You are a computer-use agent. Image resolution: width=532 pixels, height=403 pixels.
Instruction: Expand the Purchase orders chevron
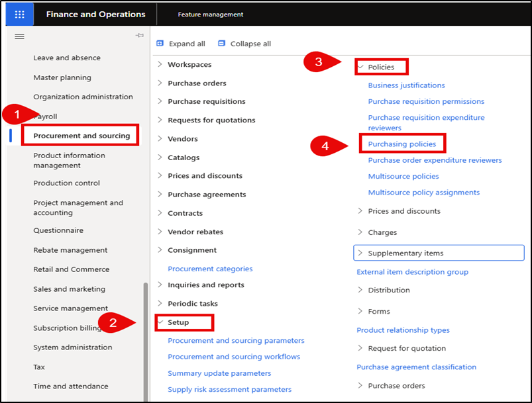[160, 83]
